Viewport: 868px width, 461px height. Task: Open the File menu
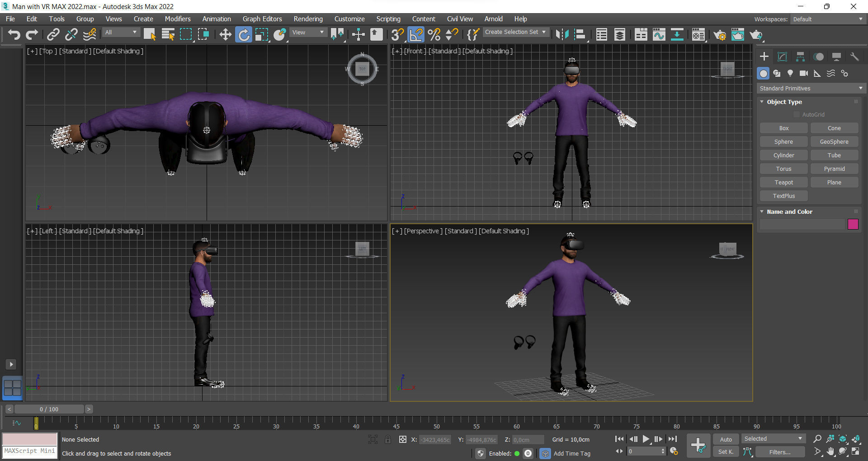[10, 19]
